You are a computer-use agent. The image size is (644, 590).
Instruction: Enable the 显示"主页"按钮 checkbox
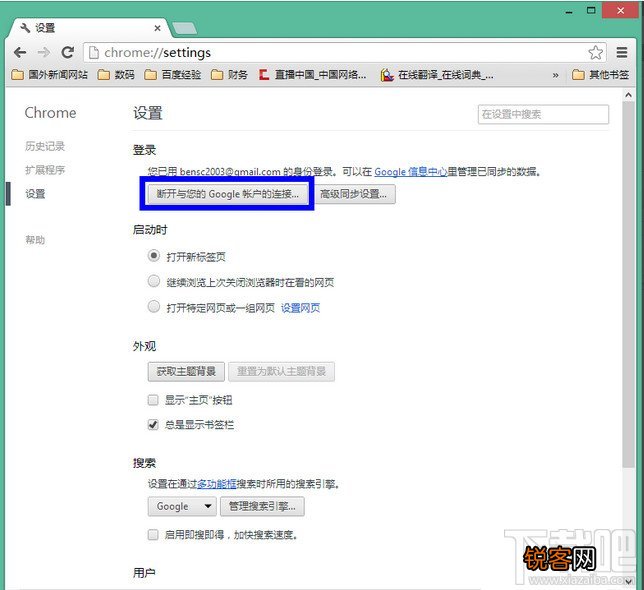pos(153,400)
